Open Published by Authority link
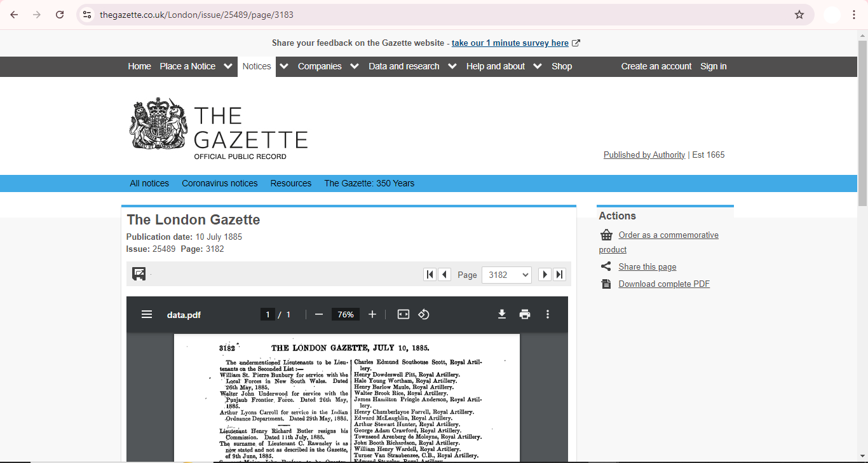Screen dimensions: 868x463 tap(644, 155)
